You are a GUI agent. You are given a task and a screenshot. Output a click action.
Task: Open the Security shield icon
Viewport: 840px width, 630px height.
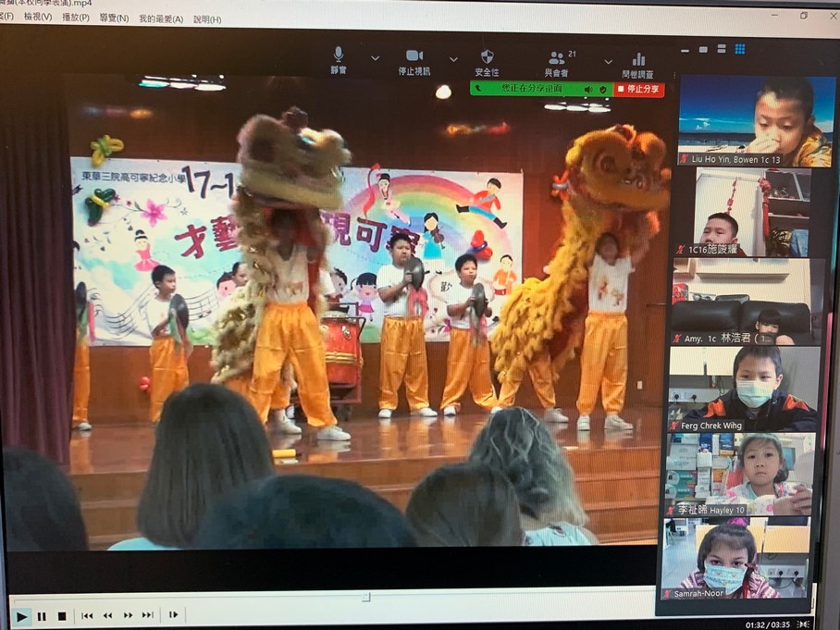point(487,56)
